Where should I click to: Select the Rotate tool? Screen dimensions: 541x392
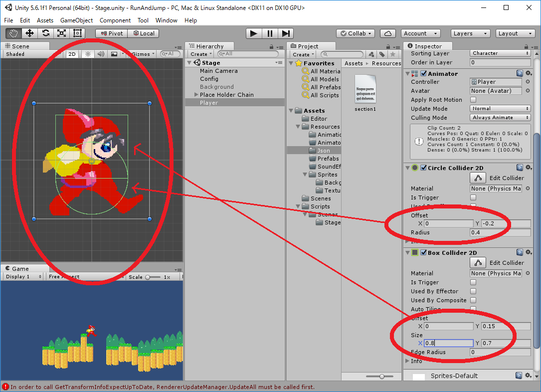point(45,33)
